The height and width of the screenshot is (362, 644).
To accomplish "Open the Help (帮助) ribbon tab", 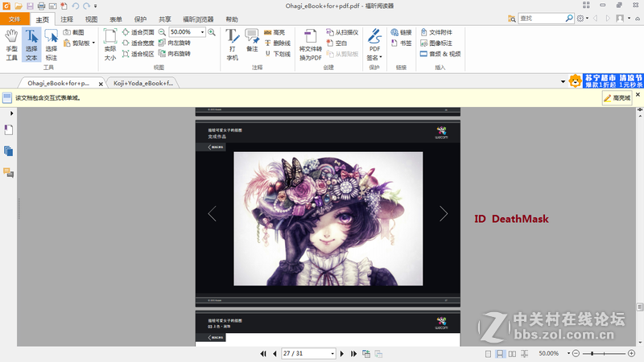I will pos(232,19).
